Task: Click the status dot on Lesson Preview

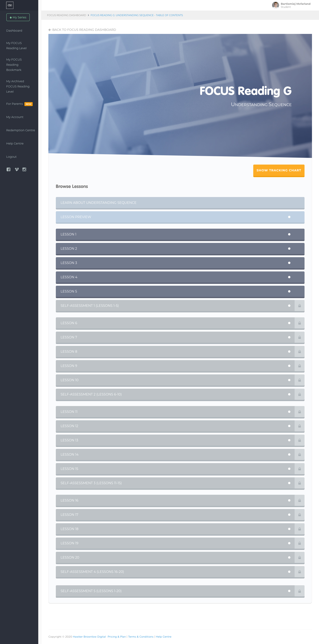Action: pos(289,217)
